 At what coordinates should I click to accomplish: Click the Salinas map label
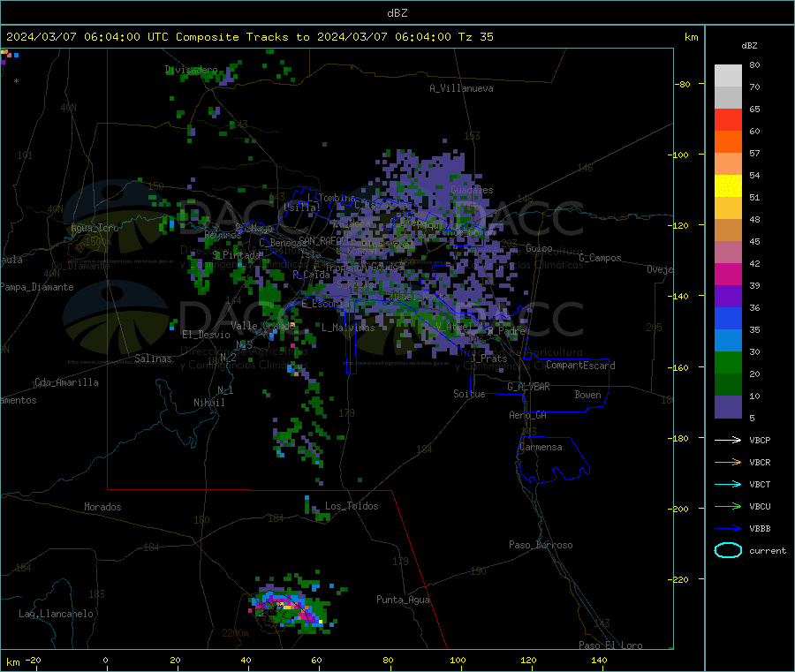153,359
